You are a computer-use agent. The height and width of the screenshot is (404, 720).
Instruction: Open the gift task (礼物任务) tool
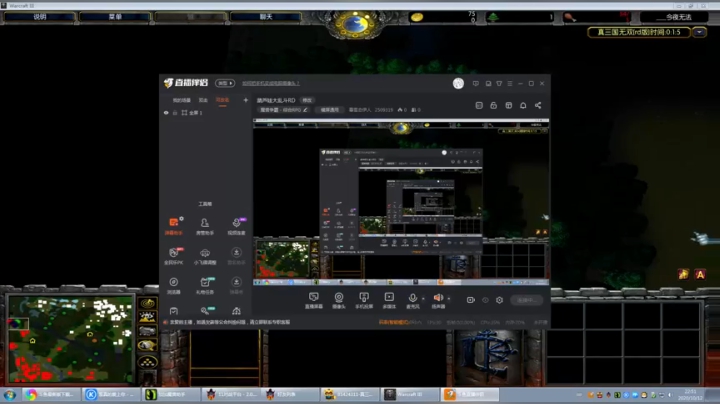205,285
